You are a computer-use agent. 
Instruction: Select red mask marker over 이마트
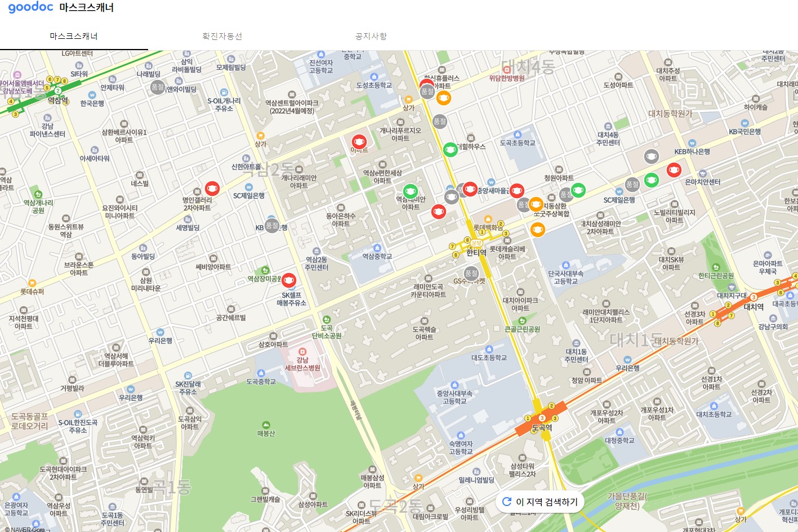359,142
